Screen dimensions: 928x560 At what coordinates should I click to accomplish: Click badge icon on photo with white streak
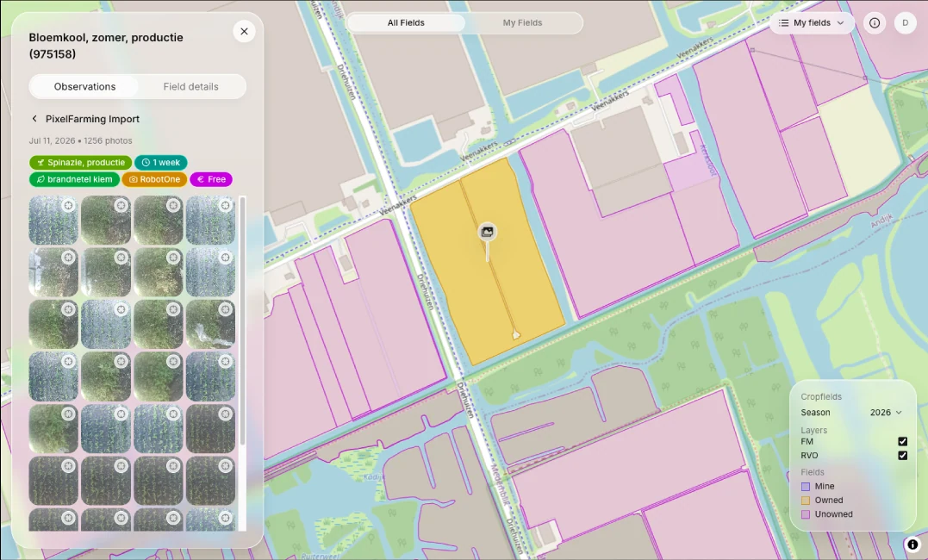[225, 309]
